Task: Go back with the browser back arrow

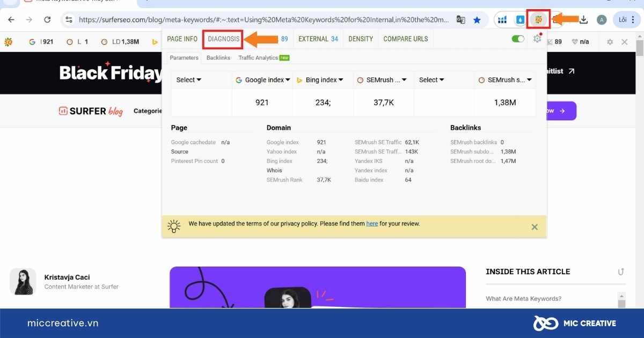Action: 11,20
